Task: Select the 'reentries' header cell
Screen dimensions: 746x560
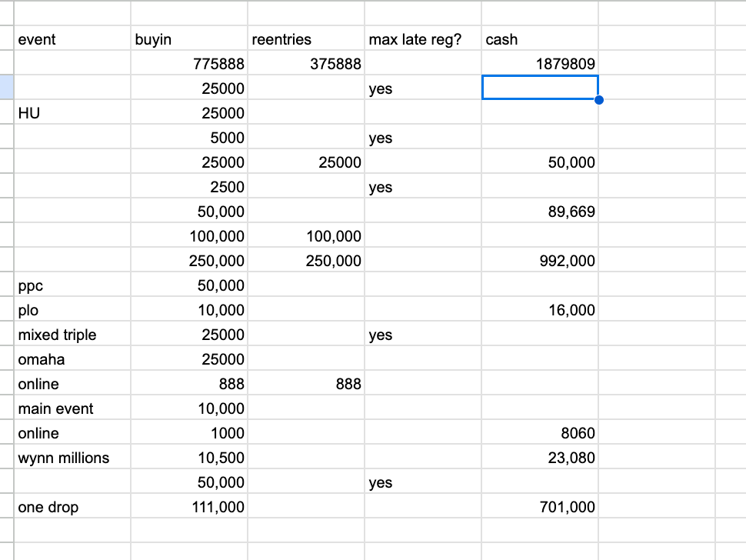Action: pos(306,38)
